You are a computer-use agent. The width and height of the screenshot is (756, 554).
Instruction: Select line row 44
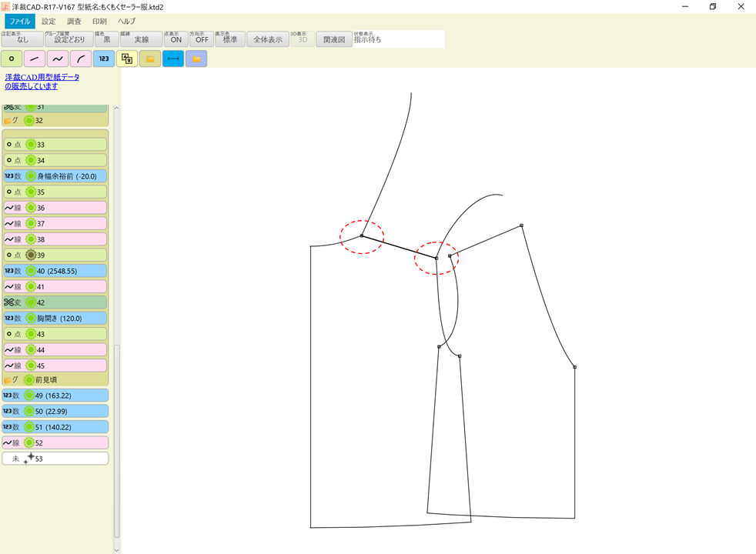(x=55, y=350)
